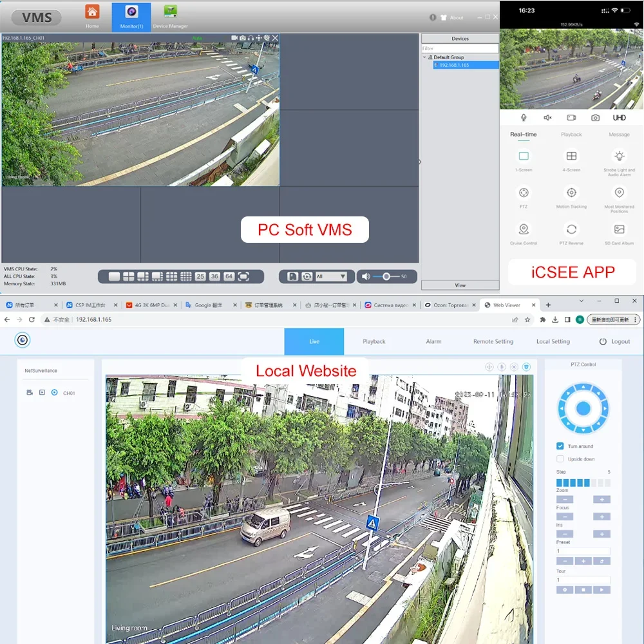This screenshot has height=644, width=644.
Task: Mute the VMS volume speaker icon
Action: tap(366, 276)
